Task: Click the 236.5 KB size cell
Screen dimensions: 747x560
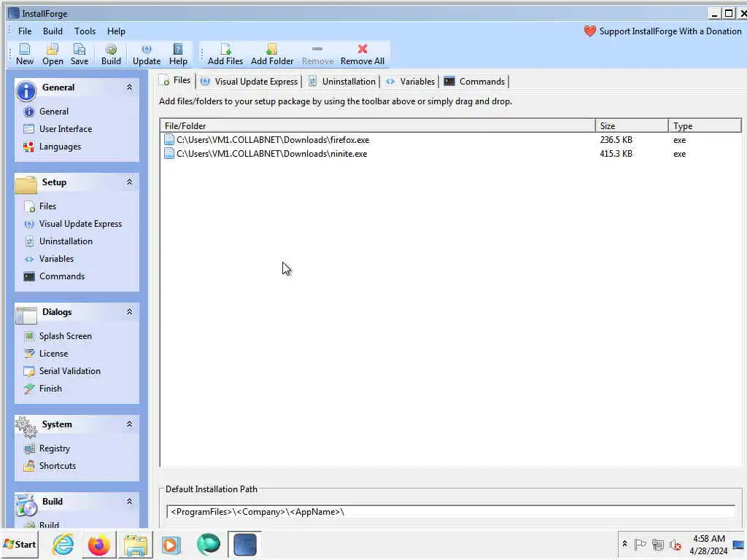Action: tap(616, 140)
